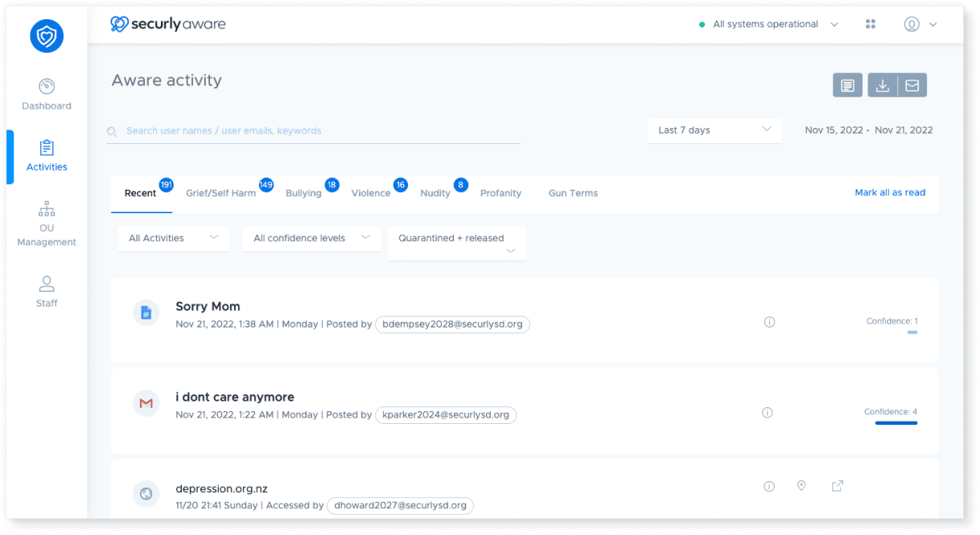This screenshot has width=980, height=535.
Task: Go to Activities in the sidebar
Action: click(x=47, y=155)
